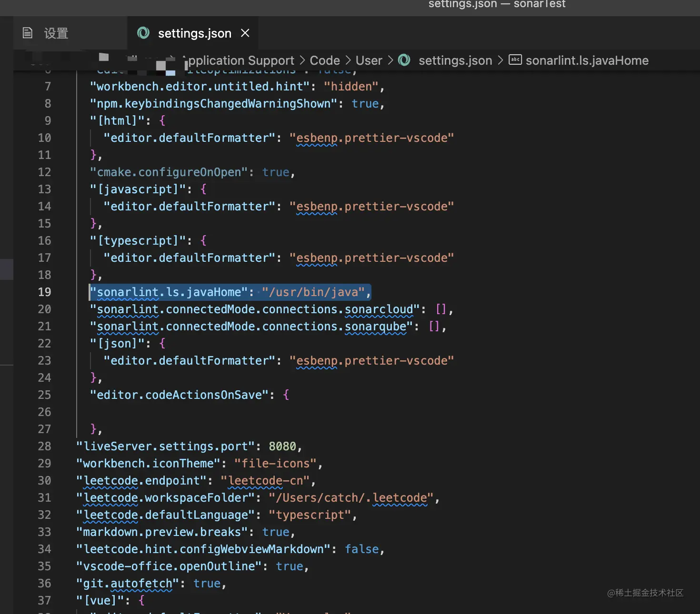Viewport: 700px width, 614px height.
Task: Click "esbenp.prettier-vscode" value on line 23
Action: pyautogui.click(x=372, y=361)
